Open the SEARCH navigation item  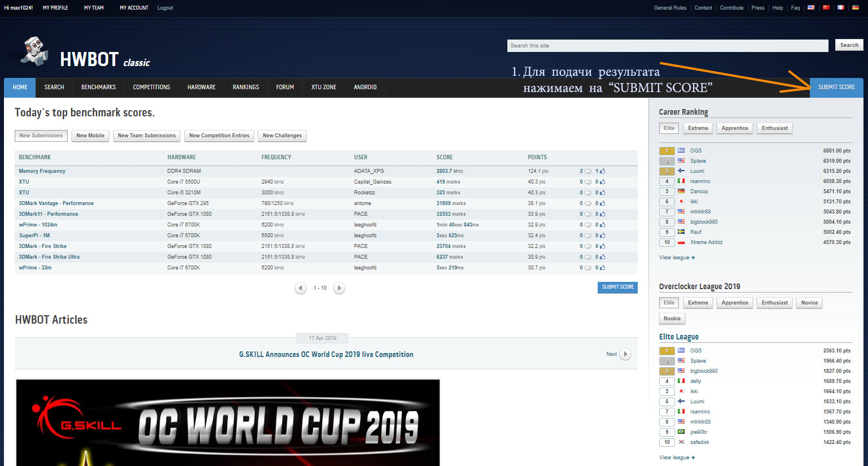[54, 88]
